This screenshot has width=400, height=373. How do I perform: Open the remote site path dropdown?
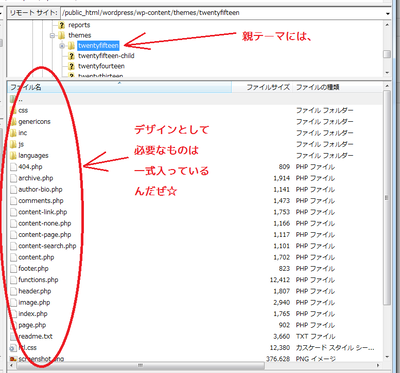coord(387,13)
